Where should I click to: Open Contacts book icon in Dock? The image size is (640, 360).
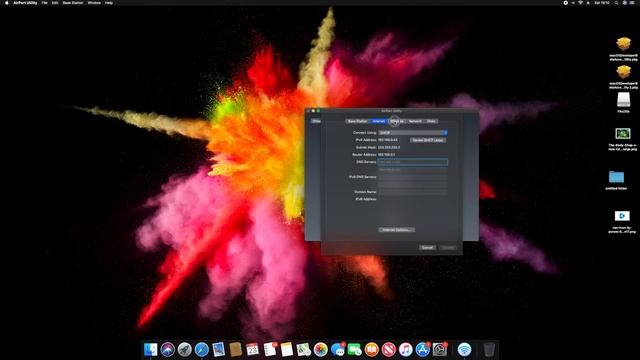tap(236, 349)
